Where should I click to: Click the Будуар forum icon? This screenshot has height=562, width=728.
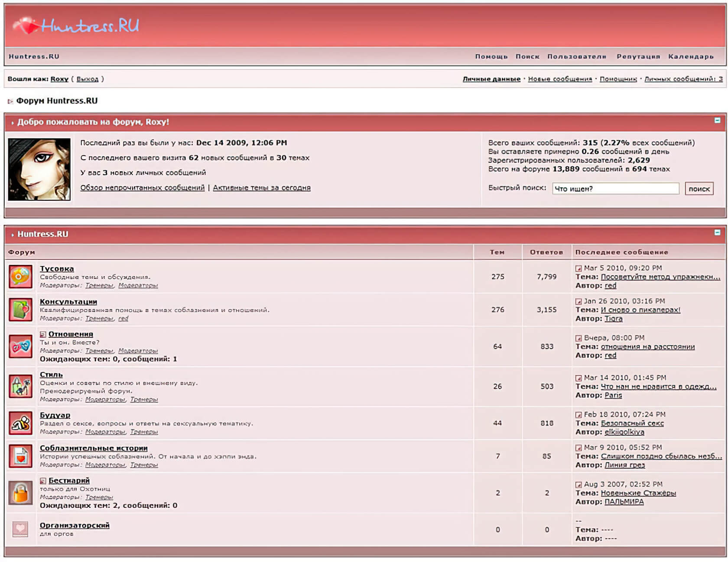tap(20, 423)
